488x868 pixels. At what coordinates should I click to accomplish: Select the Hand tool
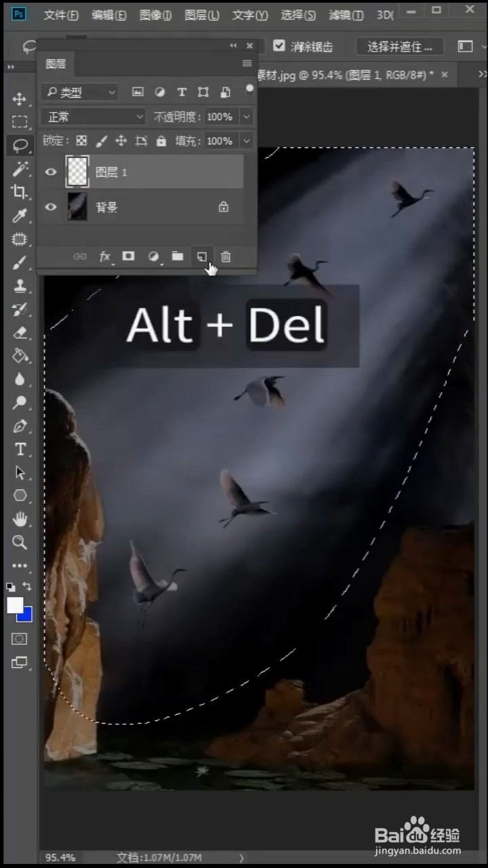20,519
